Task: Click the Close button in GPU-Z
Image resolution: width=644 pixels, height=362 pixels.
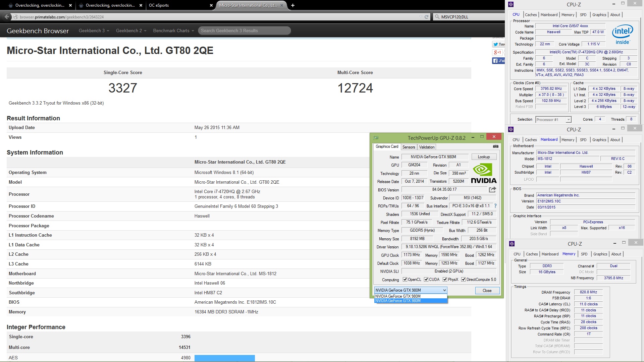Action: coord(487,291)
